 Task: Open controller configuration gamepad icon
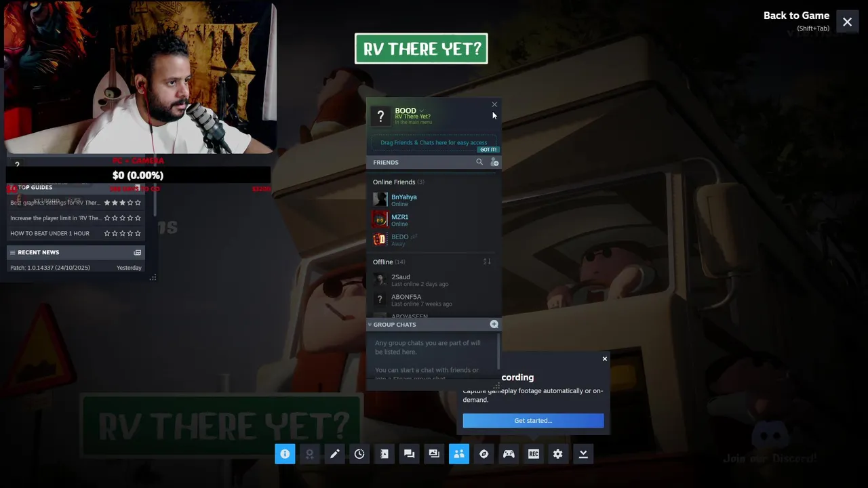click(509, 454)
